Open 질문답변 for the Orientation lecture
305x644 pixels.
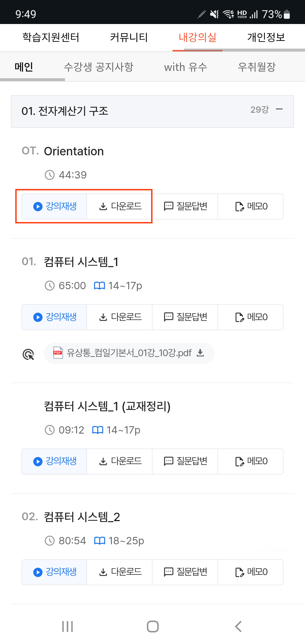click(185, 206)
